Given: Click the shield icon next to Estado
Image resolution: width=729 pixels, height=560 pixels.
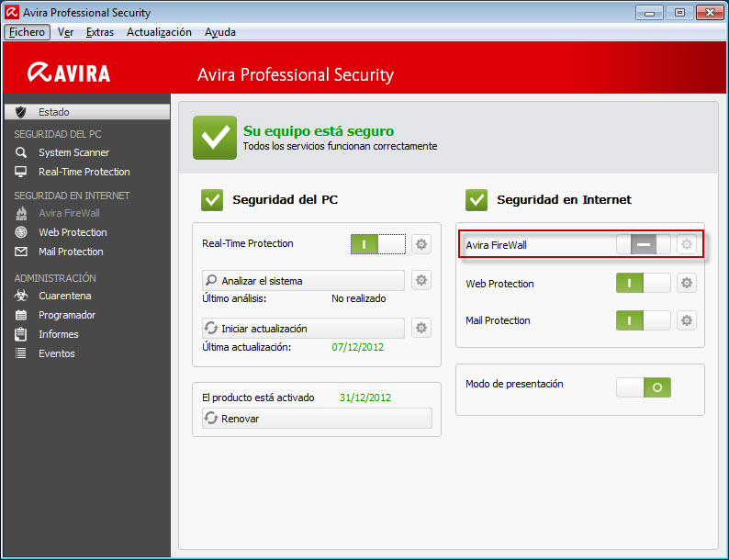Looking at the screenshot, I should 21,112.
